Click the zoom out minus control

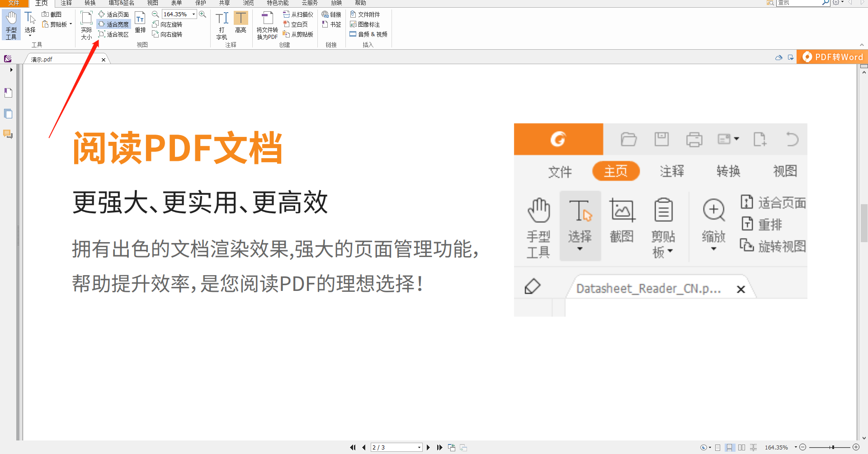click(802, 447)
